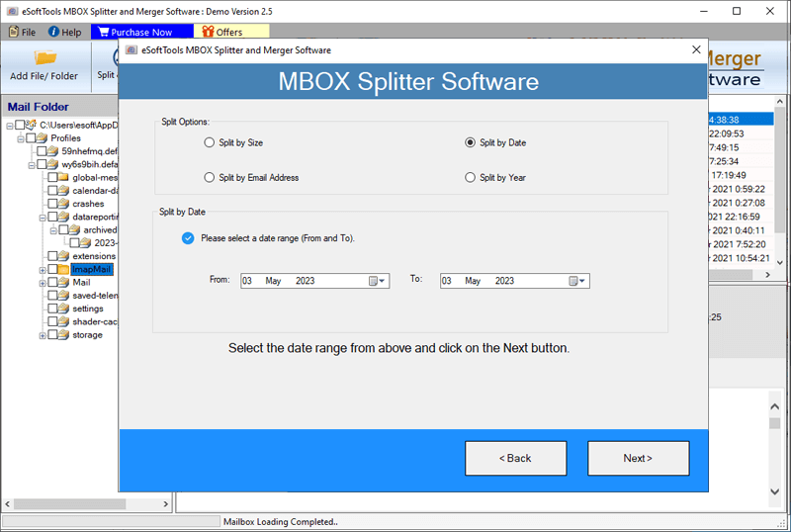Open the From date dropdown arrow
Viewport: 791px width, 532px height.
382,281
